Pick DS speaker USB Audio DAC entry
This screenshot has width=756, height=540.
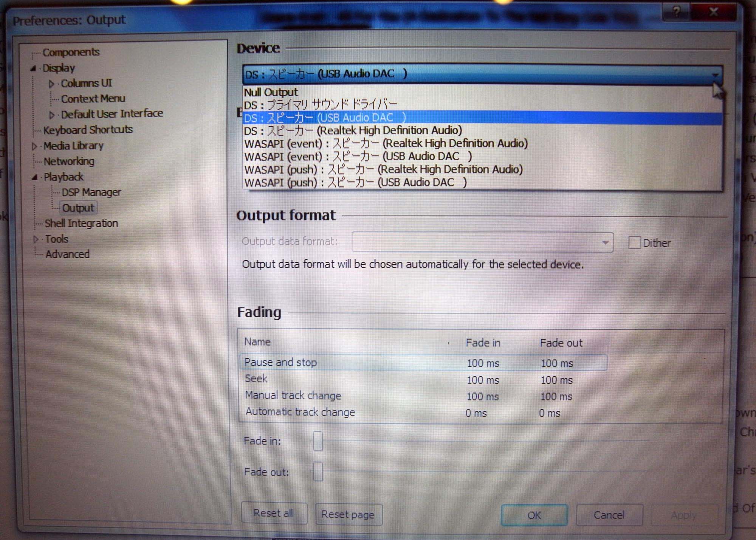(x=482, y=118)
